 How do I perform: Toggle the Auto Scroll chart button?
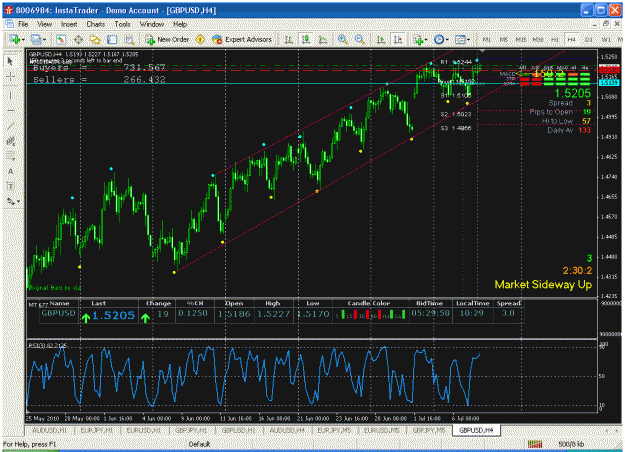pos(381,39)
